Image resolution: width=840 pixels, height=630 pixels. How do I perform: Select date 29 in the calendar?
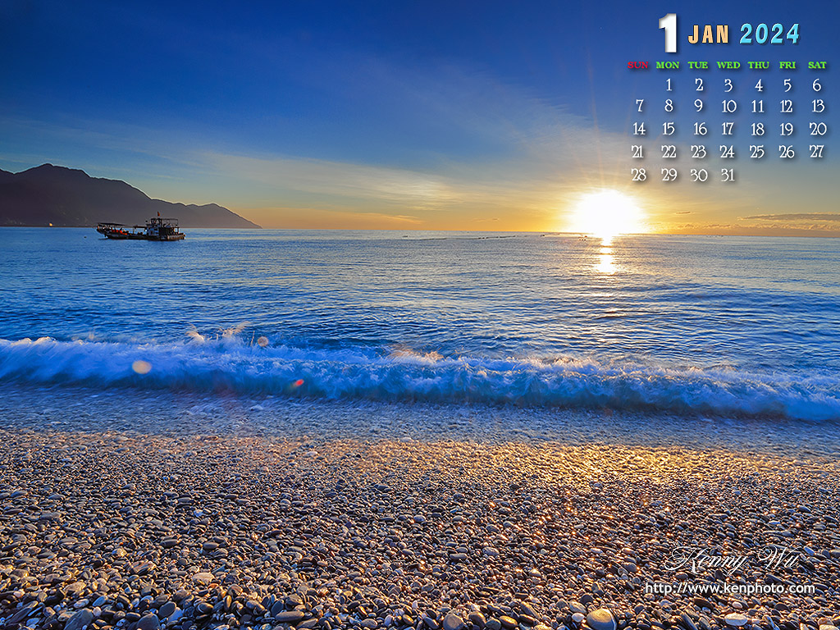[669, 175]
